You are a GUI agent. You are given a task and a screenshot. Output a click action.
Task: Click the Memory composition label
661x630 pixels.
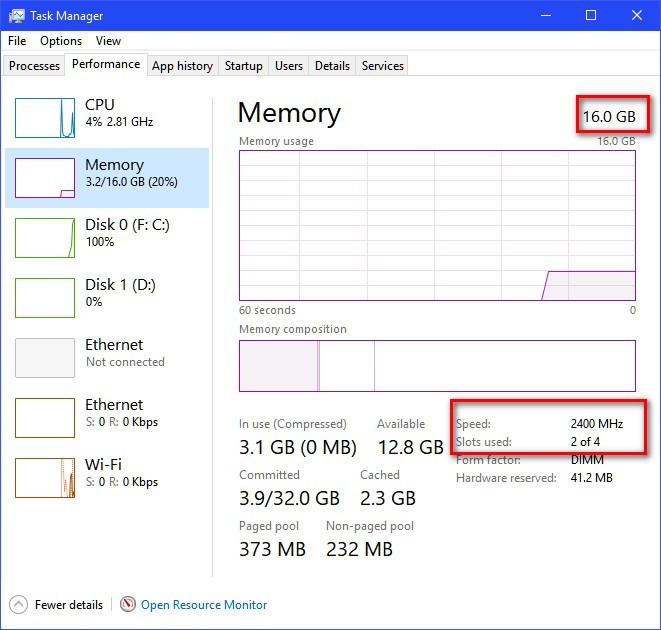(293, 329)
